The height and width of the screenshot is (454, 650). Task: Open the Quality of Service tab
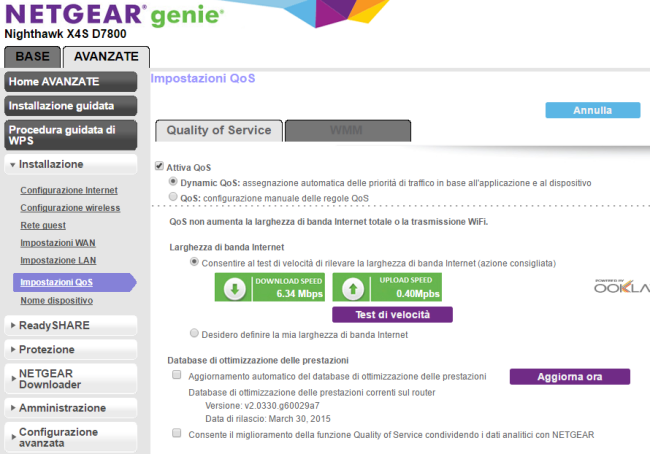click(219, 131)
